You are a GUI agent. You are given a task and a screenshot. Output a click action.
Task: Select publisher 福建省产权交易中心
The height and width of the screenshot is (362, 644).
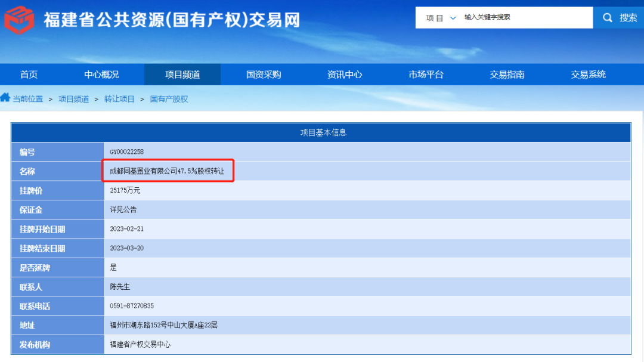pos(140,344)
